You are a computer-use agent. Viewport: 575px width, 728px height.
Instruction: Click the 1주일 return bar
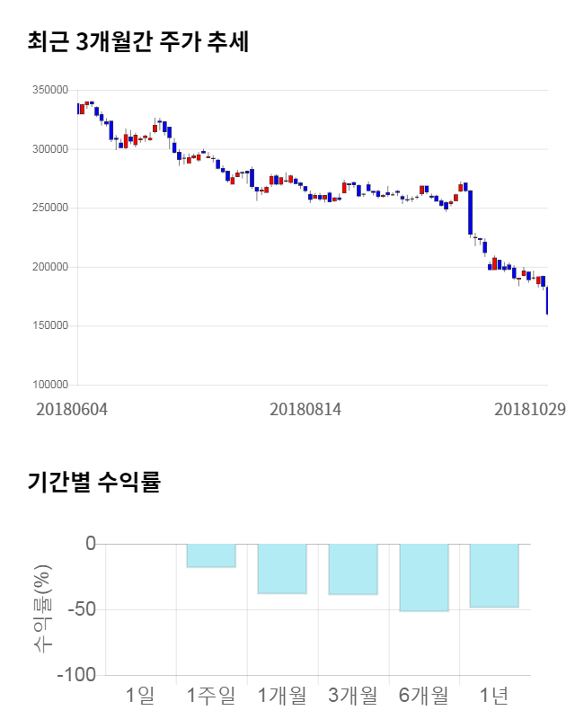(x=211, y=555)
